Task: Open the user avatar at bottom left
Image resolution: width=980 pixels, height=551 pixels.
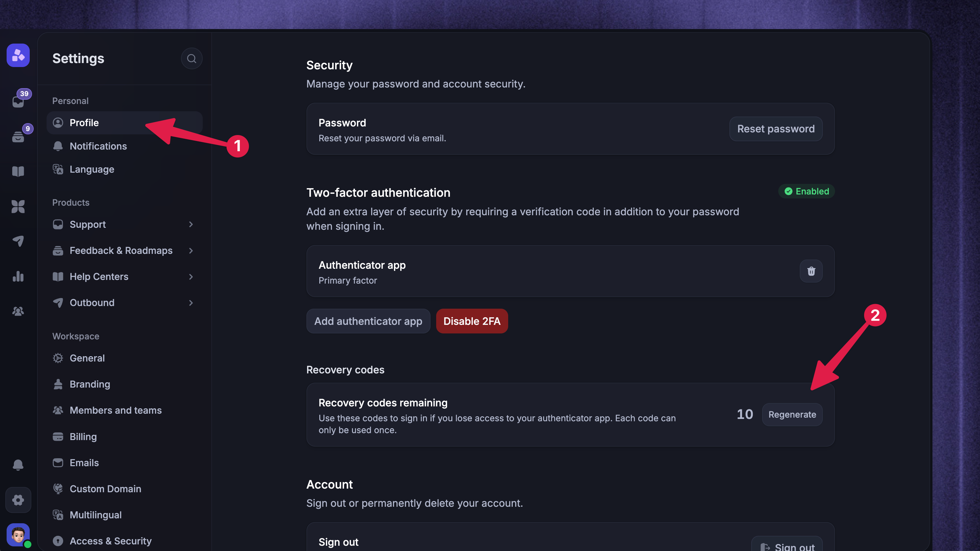Action: 18,534
